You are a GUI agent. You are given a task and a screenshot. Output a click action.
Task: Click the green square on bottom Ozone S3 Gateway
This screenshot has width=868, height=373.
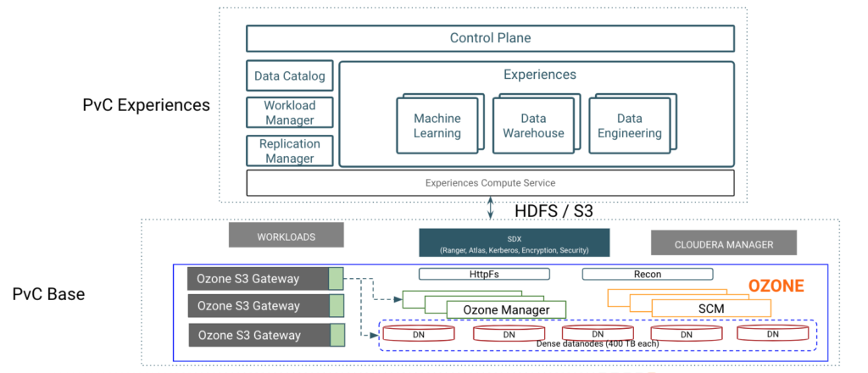coord(335,334)
